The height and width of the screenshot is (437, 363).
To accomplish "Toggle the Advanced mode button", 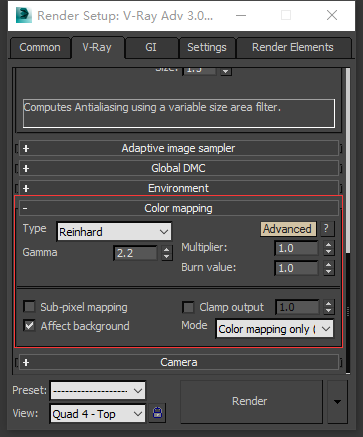I will pyautogui.click(x=288, y=229).
